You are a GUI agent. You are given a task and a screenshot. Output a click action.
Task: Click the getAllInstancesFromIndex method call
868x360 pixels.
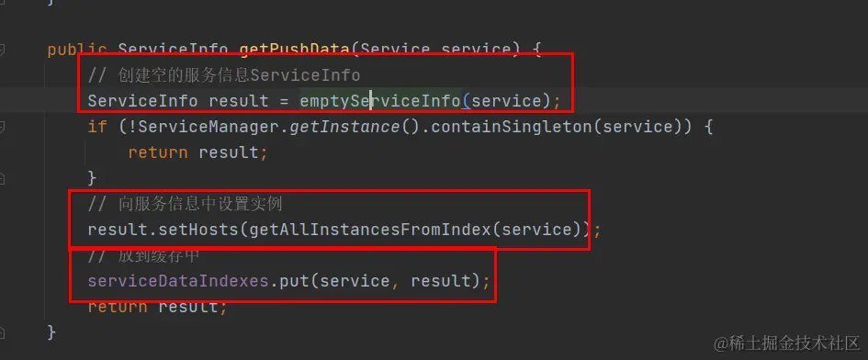(x=370, y=230)
